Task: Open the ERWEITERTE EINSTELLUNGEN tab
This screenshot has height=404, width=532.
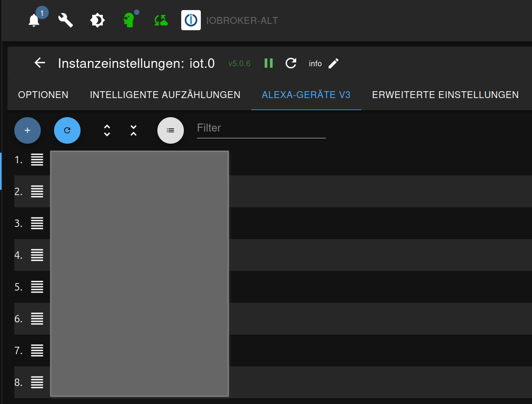Action: pyautogui.click(x=445, y=95)
